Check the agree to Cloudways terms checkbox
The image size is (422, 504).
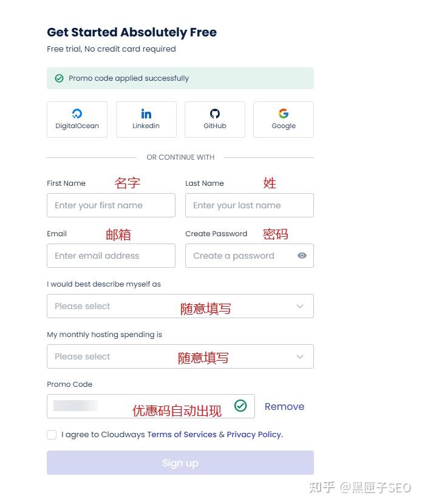pos(52,435)
